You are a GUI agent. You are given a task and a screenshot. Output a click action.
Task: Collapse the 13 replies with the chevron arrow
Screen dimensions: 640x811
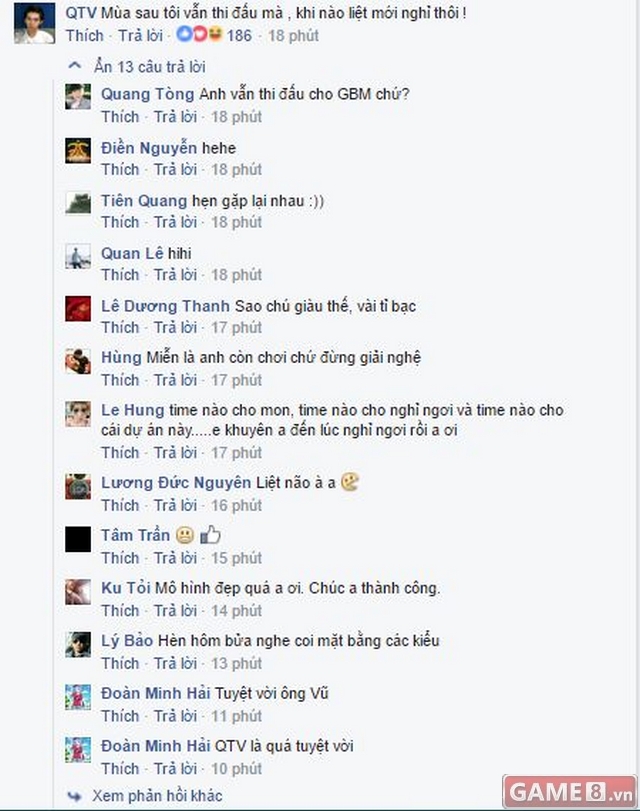pyautogui.click(x=75, y=66)
